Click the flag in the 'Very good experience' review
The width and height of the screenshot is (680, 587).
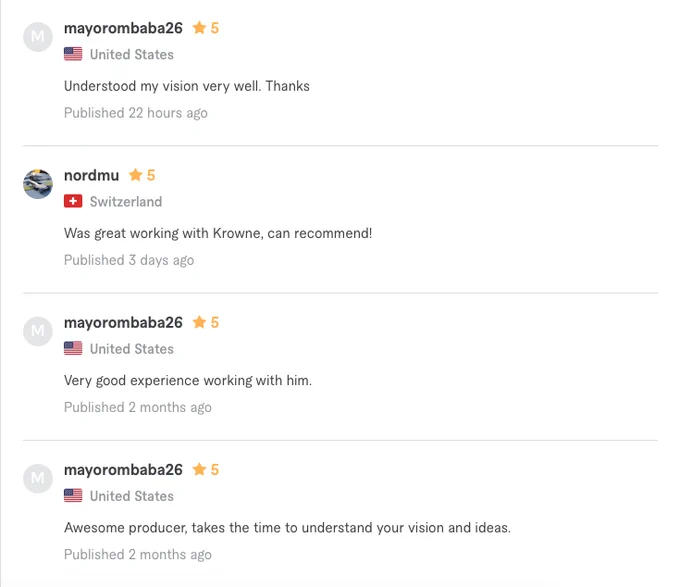coord(73,348)
